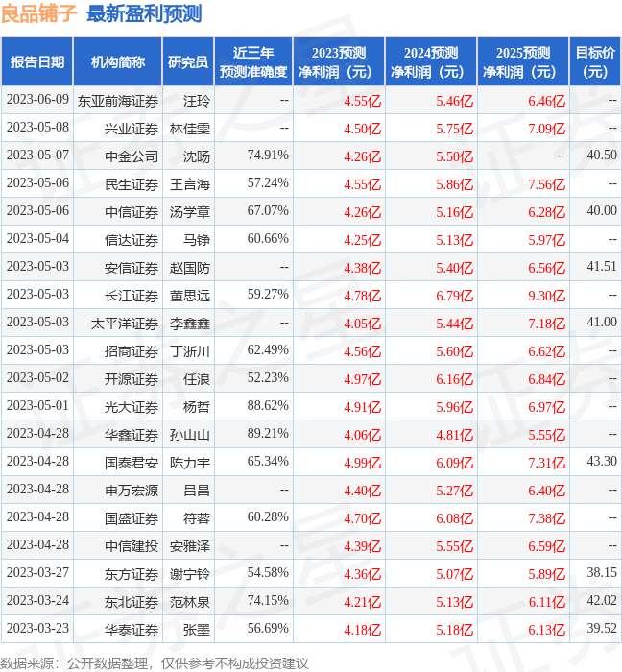The image size is (622, 672).
Task: Click analyst name 安雅泽
Action: [x=190, y=546]
